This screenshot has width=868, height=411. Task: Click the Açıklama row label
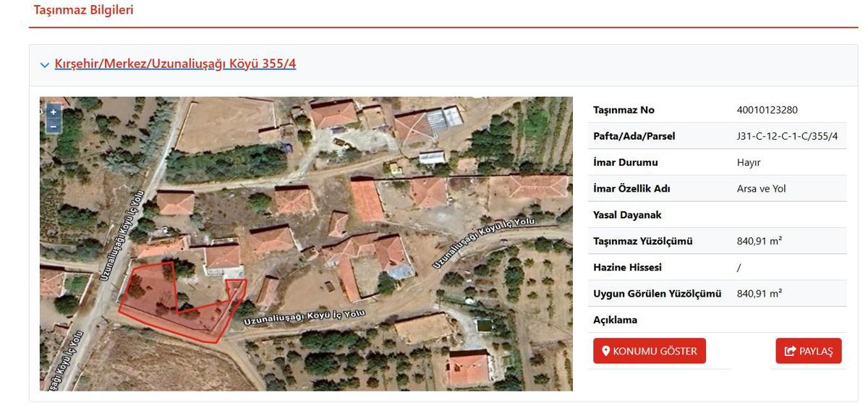(x=615, y=319)
